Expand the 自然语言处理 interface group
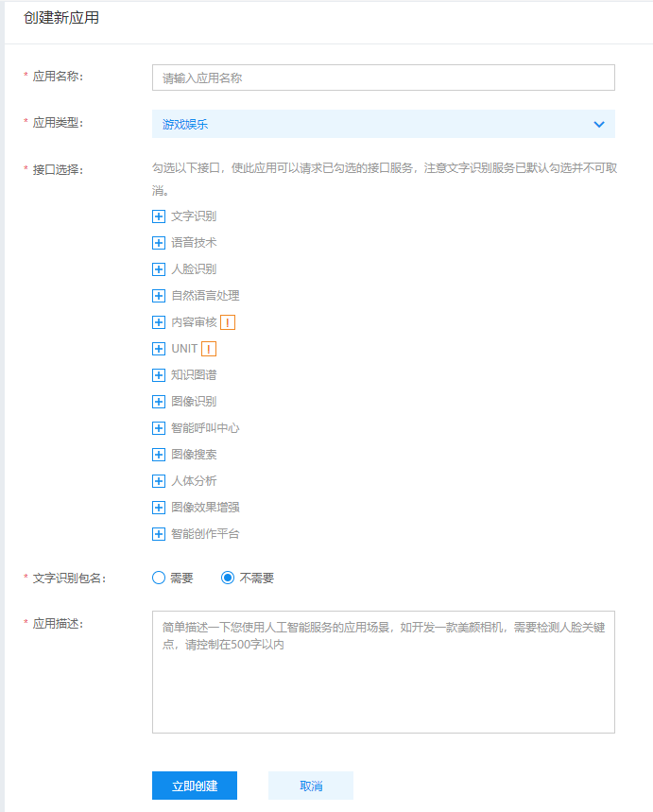This screenshot has height=812, width=653. 159,296
